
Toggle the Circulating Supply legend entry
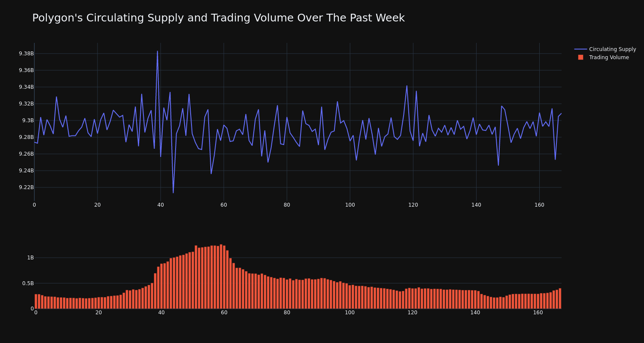(605, 49)
